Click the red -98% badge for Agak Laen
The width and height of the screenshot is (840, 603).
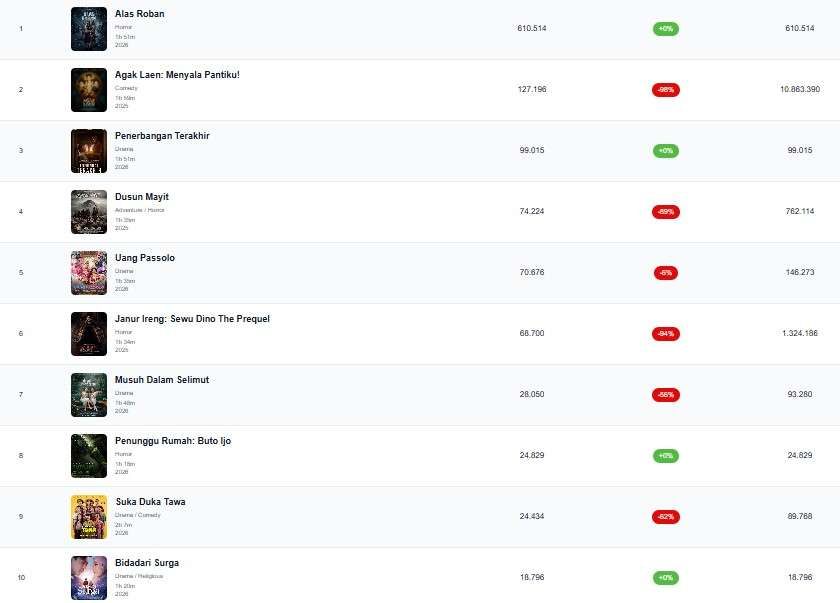pyautogui.click(x=665, y=90)
